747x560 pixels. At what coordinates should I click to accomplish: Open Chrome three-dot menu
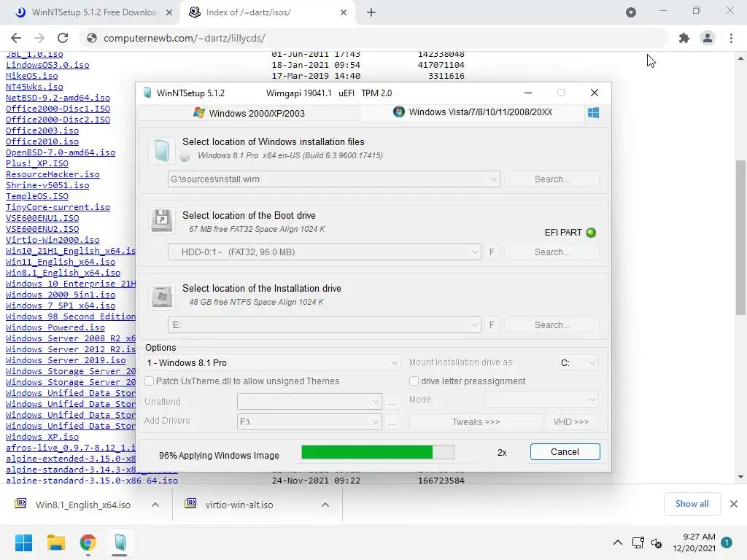pyautogui.click(x=731, y=38)
